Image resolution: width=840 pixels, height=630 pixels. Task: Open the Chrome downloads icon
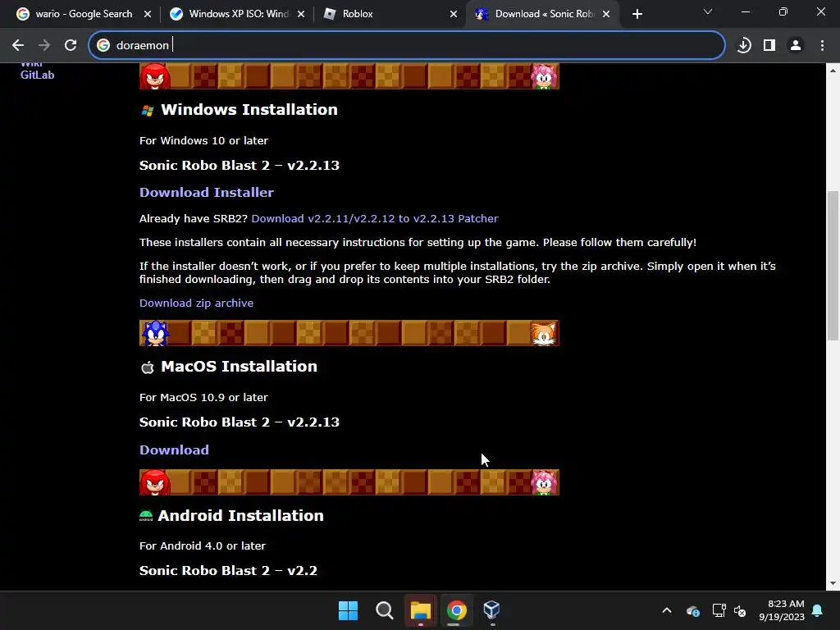coord(743,46)
